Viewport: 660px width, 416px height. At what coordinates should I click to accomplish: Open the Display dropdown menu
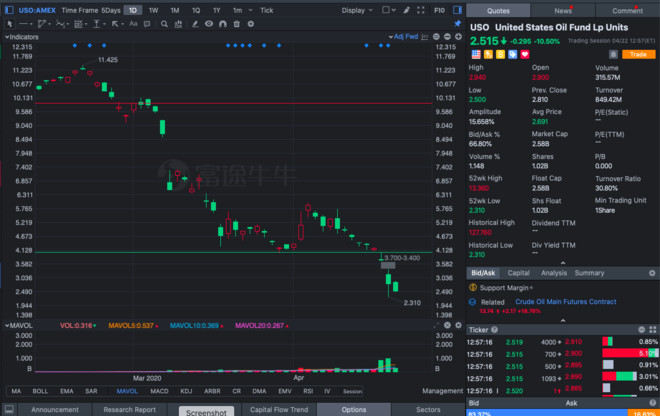[x=357, y=10]
